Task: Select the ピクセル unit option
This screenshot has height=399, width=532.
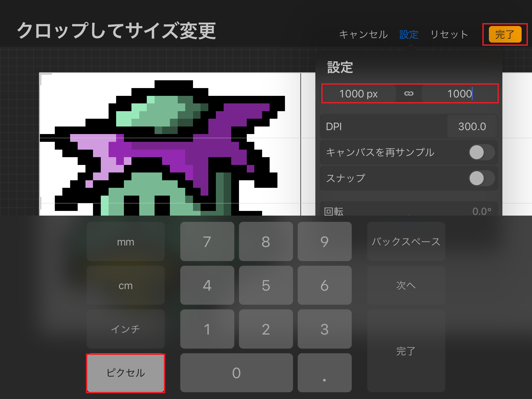Action: coord(125,373)
